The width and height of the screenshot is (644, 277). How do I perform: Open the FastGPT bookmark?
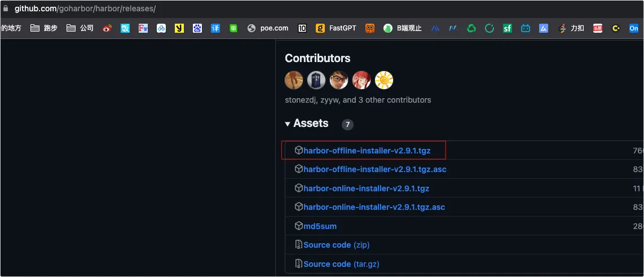pyautogui.click(x=336, y=28)
